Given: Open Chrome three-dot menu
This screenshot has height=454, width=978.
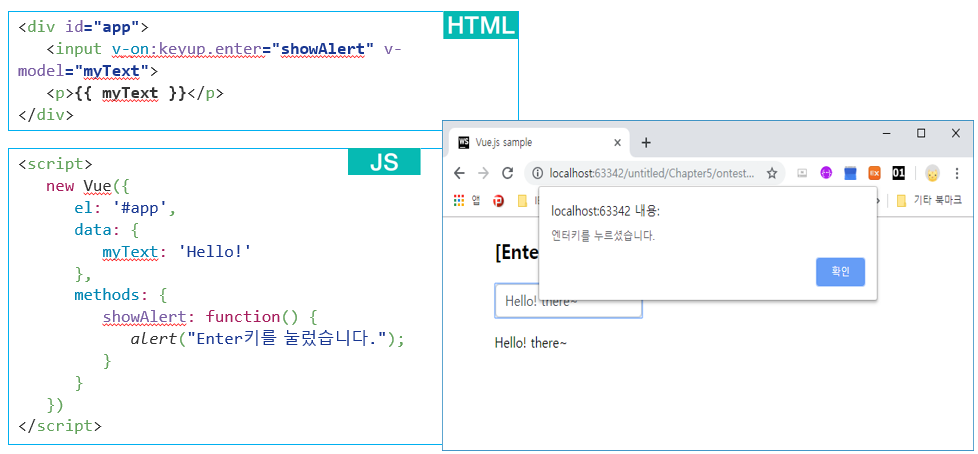Looking at the screenshot, I should (957, 173).
